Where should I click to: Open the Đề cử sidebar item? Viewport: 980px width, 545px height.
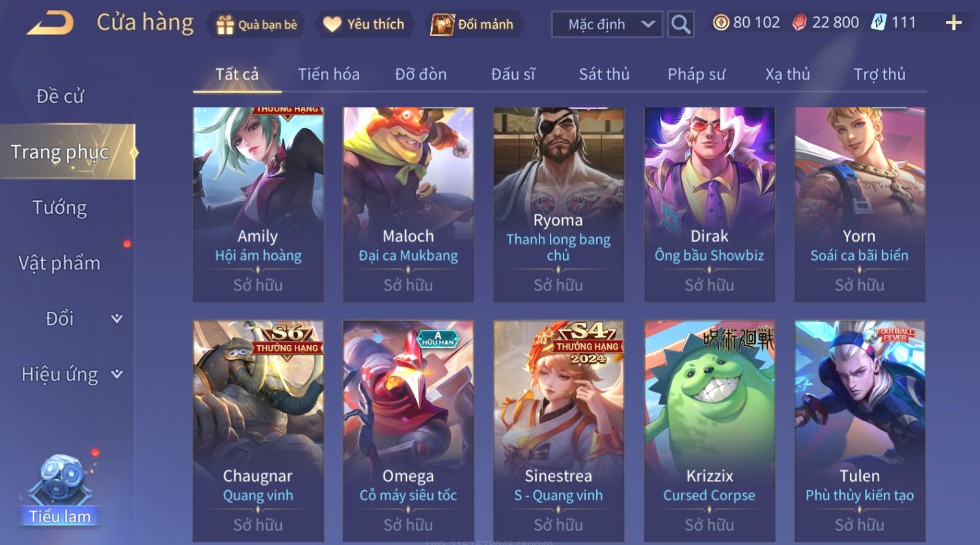click(x=60, y=96)
